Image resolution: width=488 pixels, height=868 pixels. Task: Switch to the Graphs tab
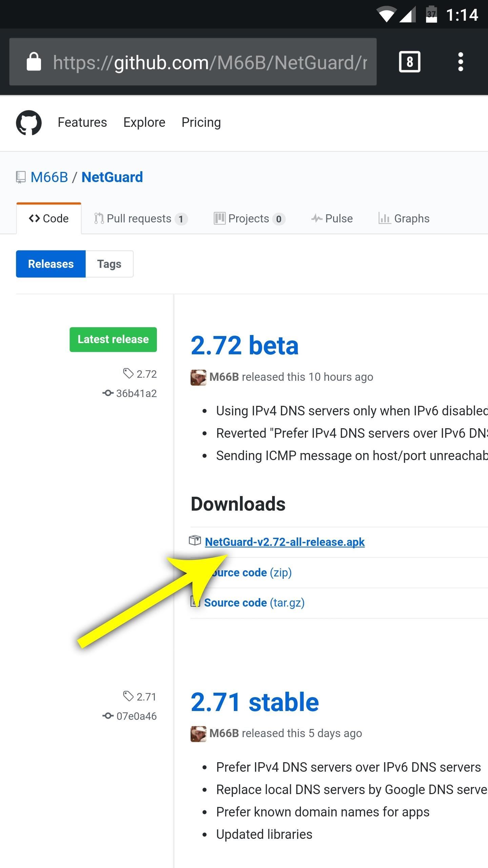pyautogui.click(x=404, y=219)
